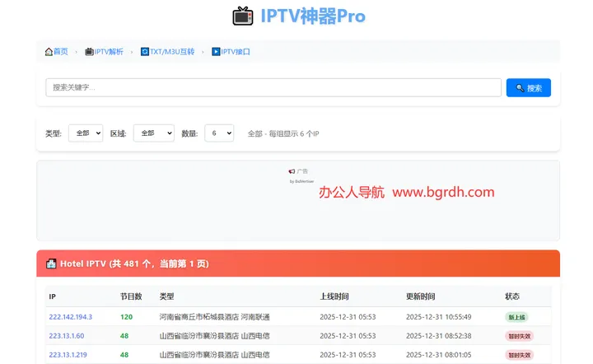This screenshot has height=364, width=593.
Task: Click the blue 搜索 button
Action: pyautogui.click(x=528, y=87)
